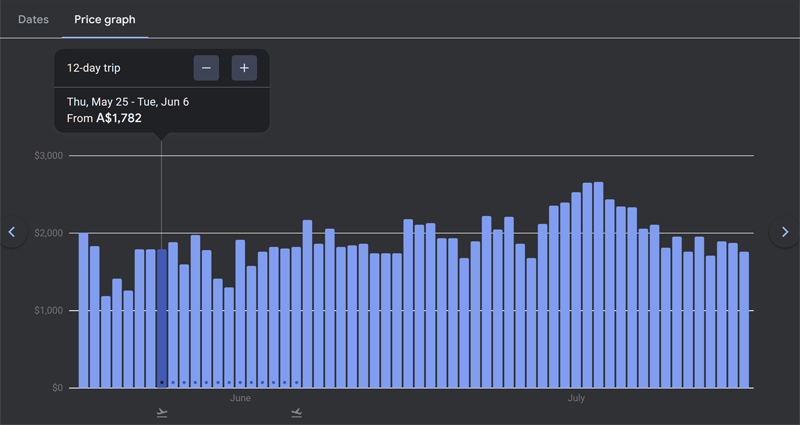Click the $1,000 axis label
Viewport: 800px width, 425px height.
pos(48,311)
